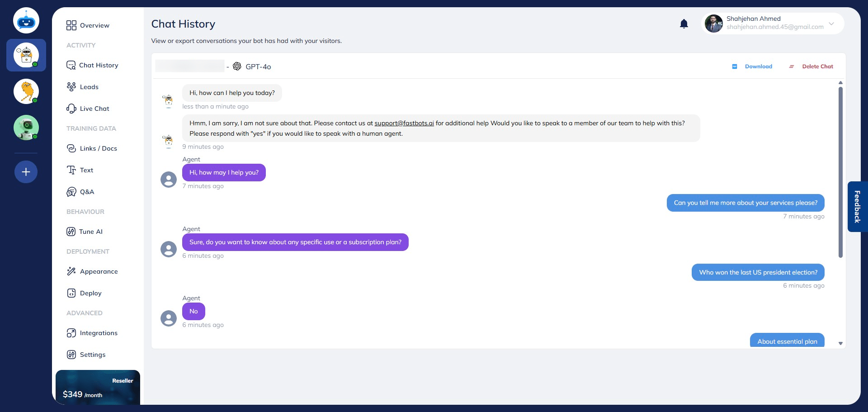Select the Appearance customization icon
This screenshot has height=412, width=868.
pyautogui.click(x=71, y=271)
